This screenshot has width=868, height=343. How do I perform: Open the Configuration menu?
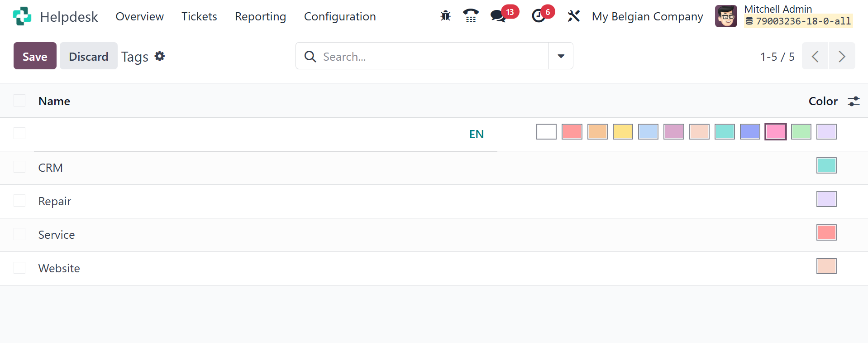(339, 16)
